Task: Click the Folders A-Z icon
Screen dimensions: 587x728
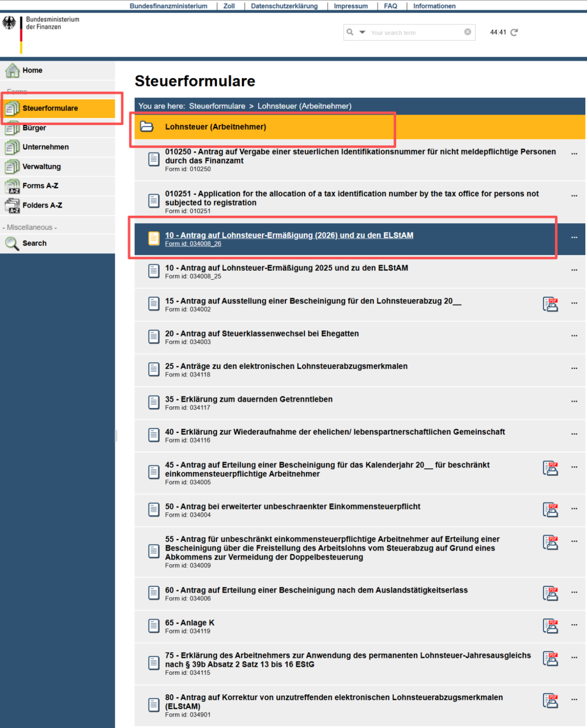Action: pyautogui.click(x=13, y=205)
